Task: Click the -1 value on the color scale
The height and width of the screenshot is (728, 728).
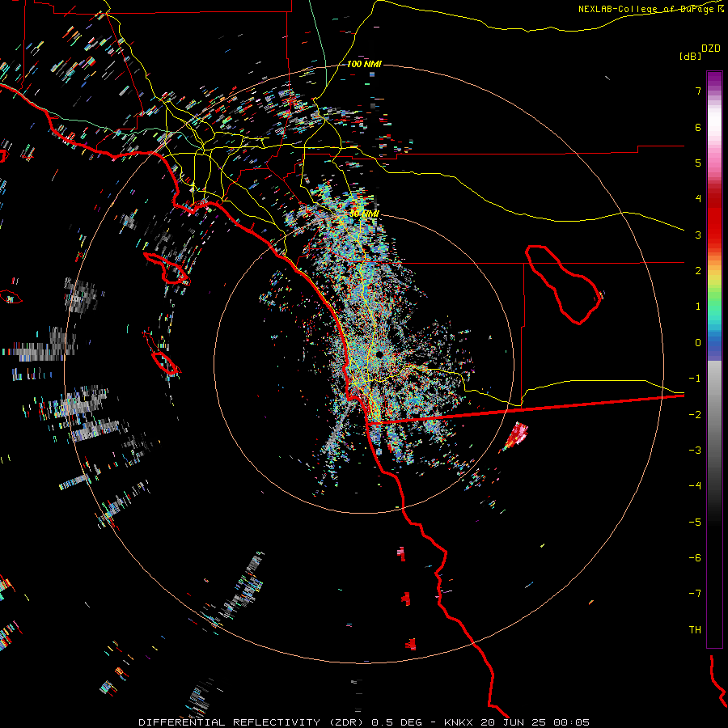Action: 695,379
